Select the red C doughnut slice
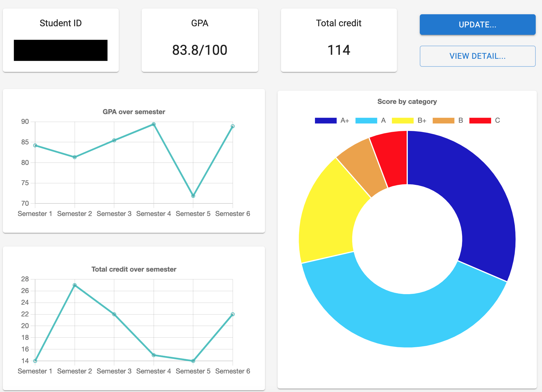 [393, 158]
